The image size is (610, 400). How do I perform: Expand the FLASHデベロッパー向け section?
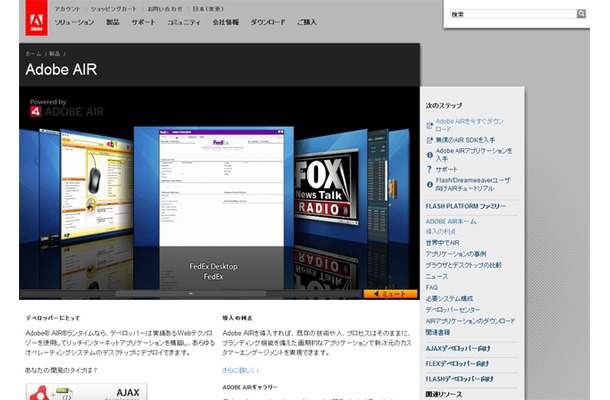pos(459,379)
